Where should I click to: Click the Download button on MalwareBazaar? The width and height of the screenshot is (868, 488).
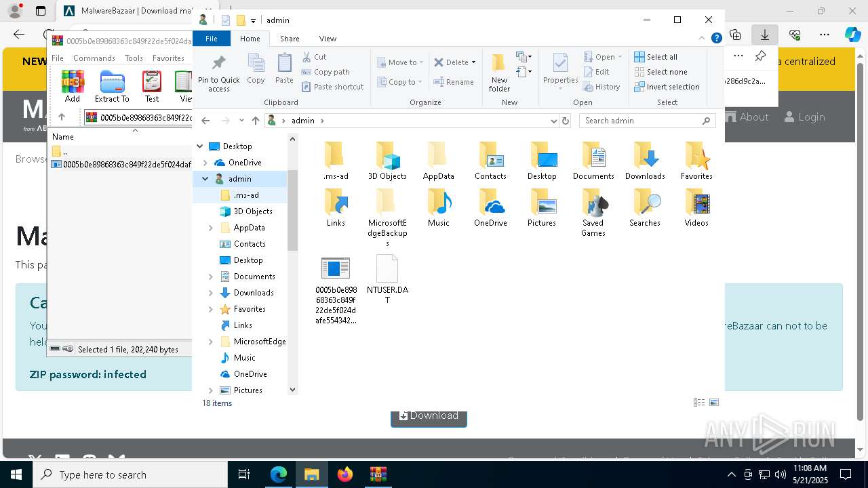[429, 416]
